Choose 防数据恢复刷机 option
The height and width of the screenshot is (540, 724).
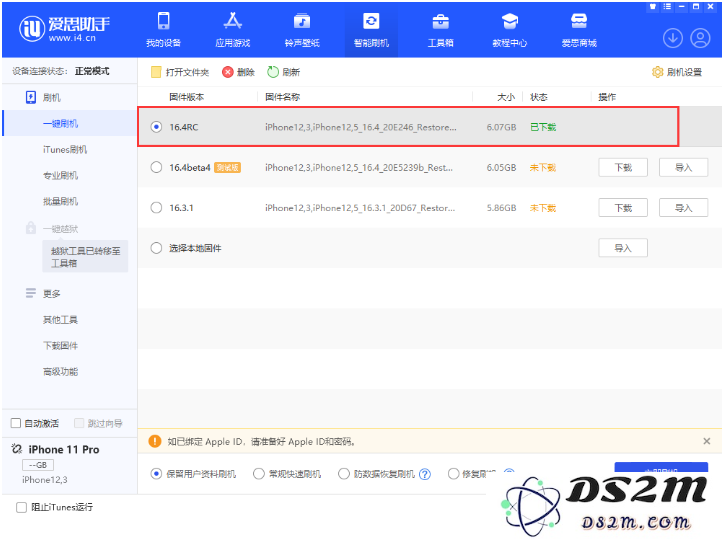pos(344,474)
